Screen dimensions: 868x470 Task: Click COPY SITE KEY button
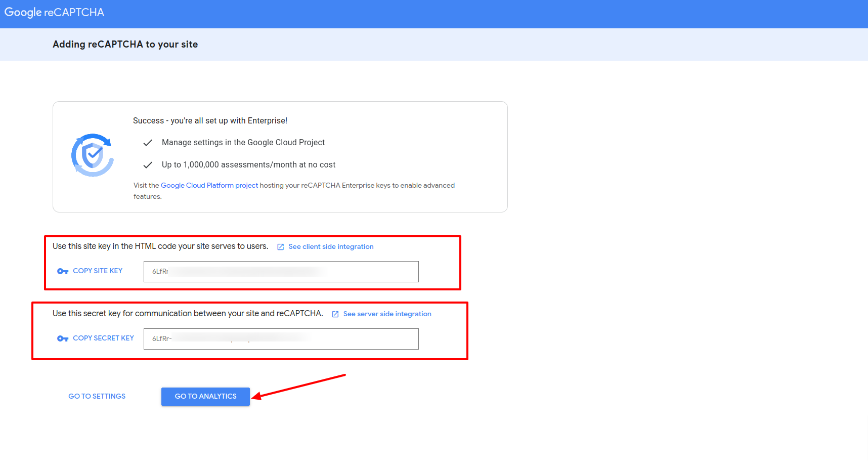(90, 271)
